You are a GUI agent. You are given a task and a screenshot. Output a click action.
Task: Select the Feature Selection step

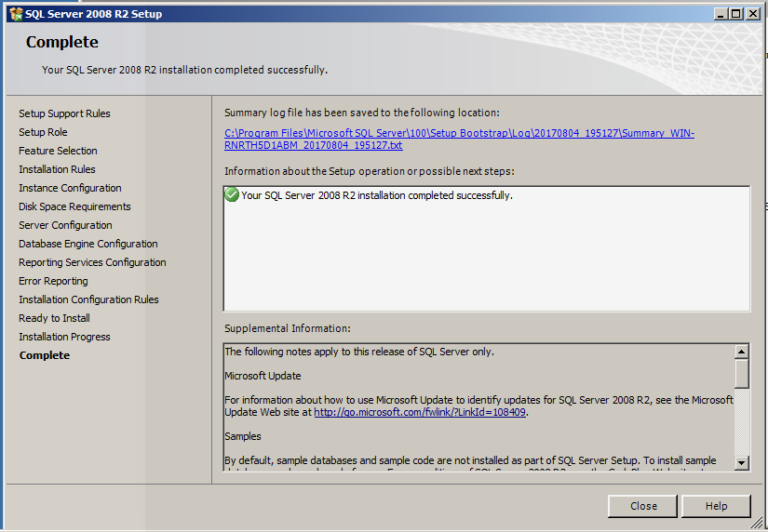(x=58, y=151)
